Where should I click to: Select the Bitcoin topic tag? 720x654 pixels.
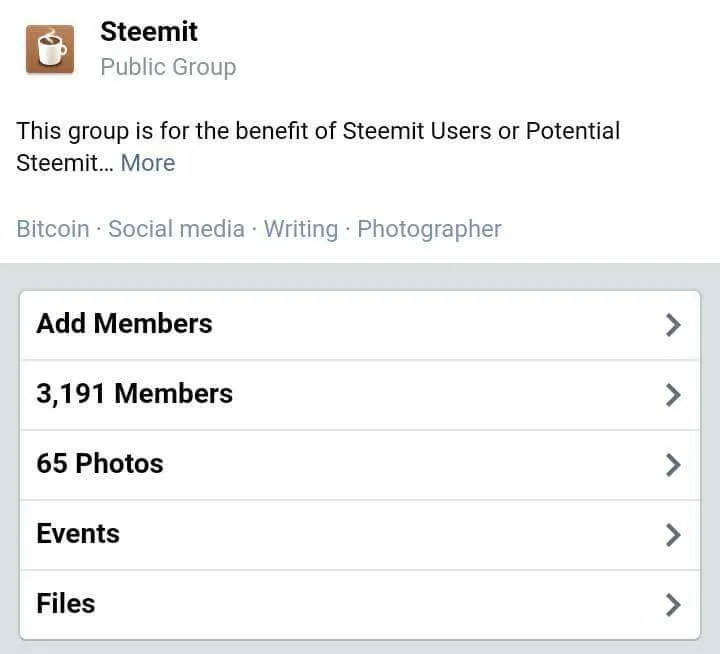53,229
